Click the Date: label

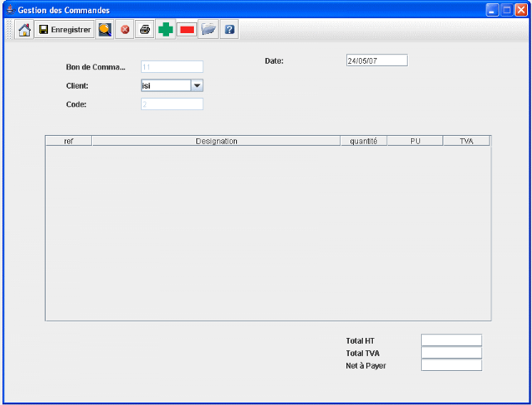pyautogui.click(x=274, y=61)
